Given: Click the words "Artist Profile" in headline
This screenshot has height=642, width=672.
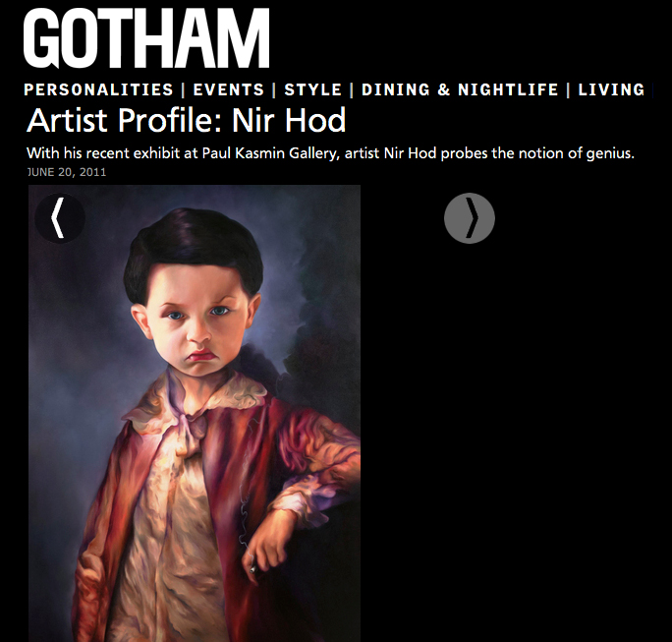Looking at the screenshot, I should click(125, 120).
